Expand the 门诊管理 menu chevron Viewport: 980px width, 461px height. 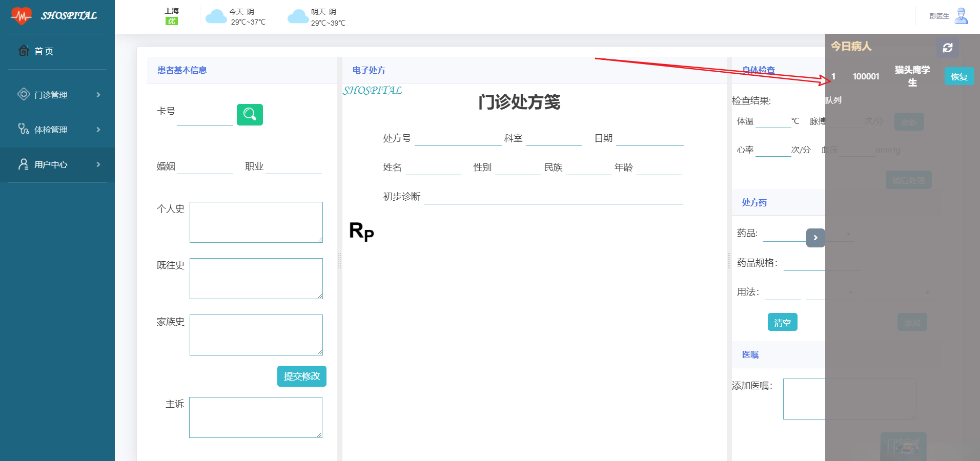tap(98, 95)
